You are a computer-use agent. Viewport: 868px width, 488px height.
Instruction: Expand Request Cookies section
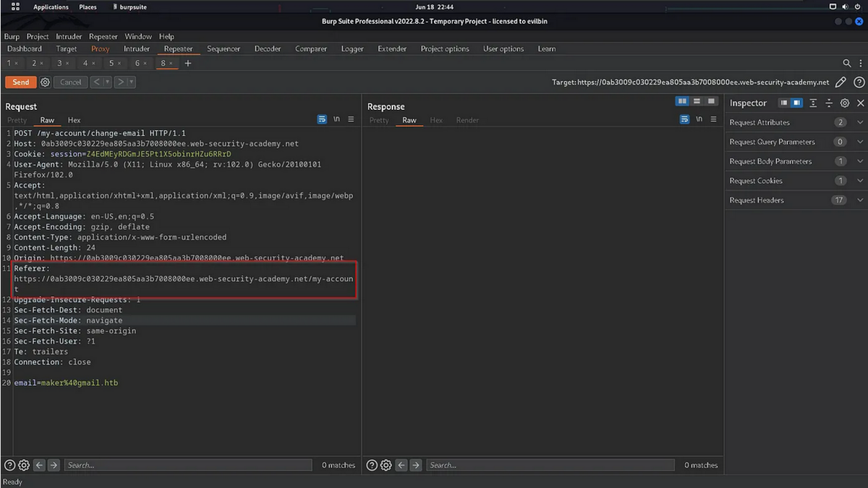860,181
